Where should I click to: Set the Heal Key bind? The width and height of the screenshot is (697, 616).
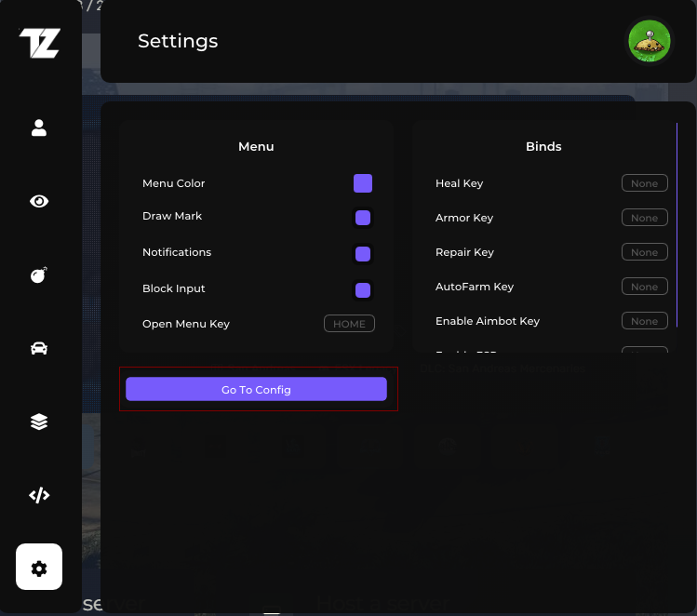[644, 183]
